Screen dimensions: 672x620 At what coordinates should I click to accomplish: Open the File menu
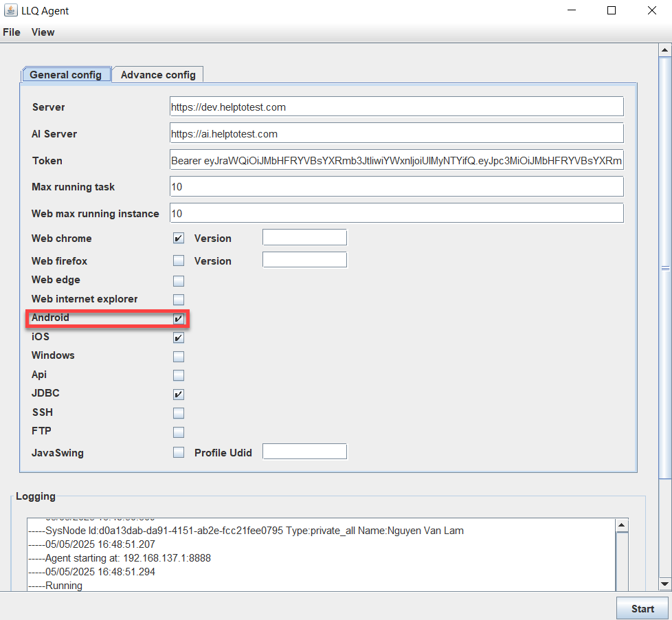[x=12, y=32]
